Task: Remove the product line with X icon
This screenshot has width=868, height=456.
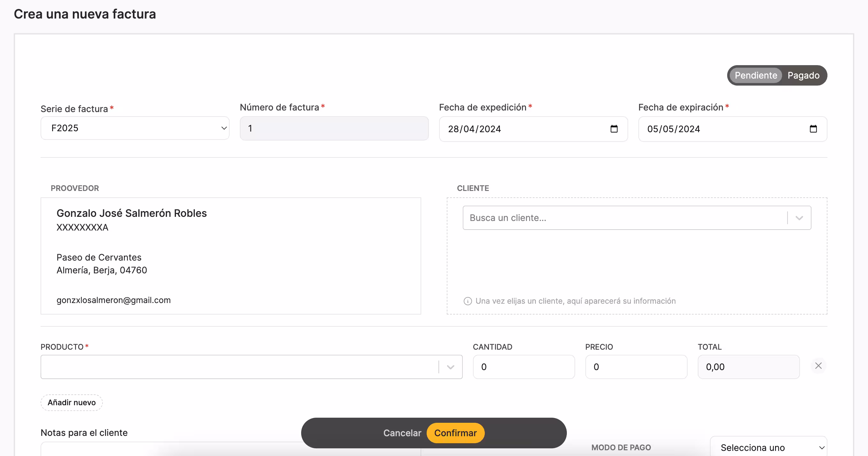Action: click(x=818, y=366)
